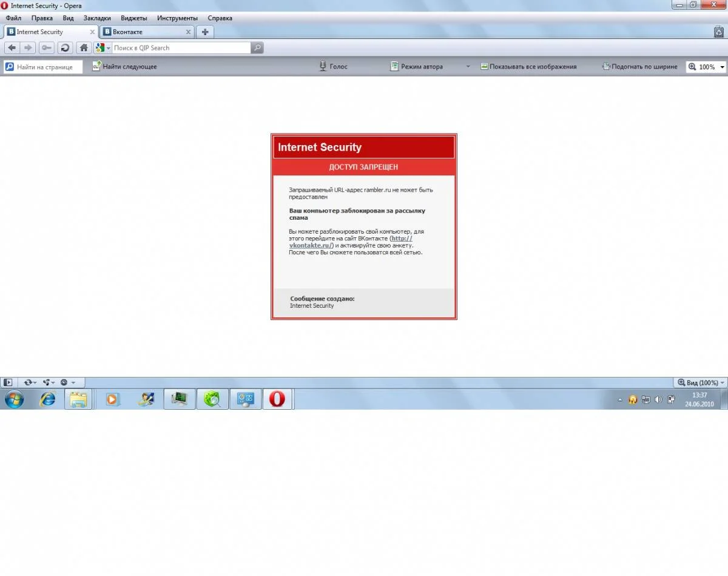Viewport: 728px width, 576px height.
Task: Go back with the Back arrow button
Action: point(12,47)
